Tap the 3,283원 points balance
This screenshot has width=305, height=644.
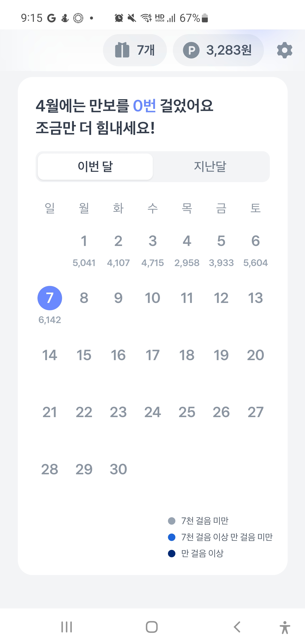[229, 50]
